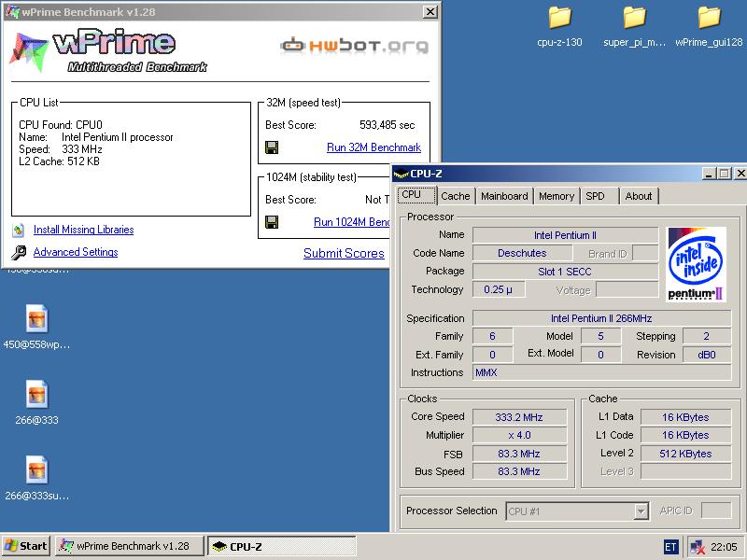Minimize the CPU-Z window
The width and height of the screenshot is (747, 560).
[x=709, y=174]
